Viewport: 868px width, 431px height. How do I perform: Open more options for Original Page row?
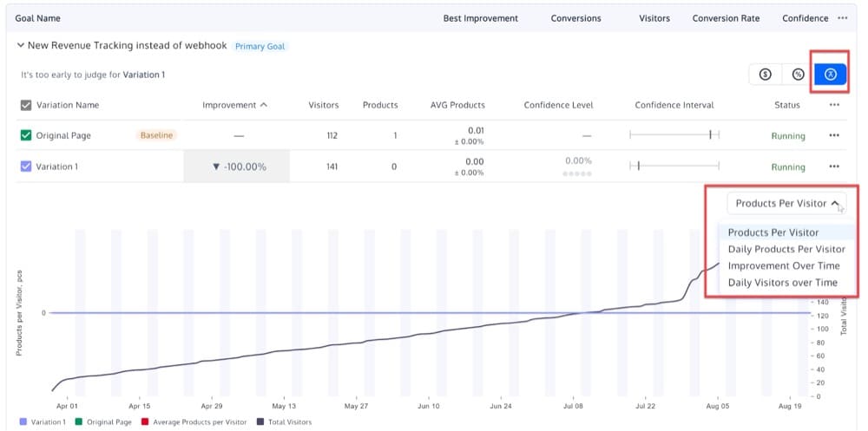click(x=834, y=135)
